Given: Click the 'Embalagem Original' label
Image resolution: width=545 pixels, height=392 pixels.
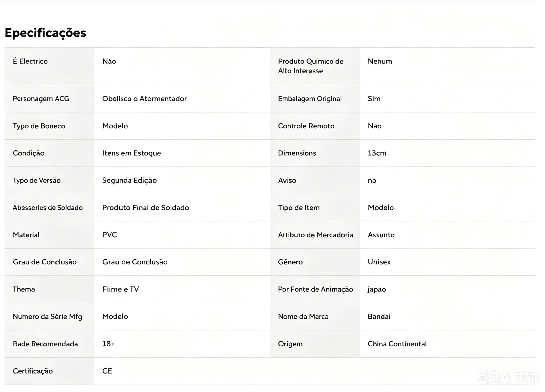Looking at the screenshot, I should coord(310,99).
